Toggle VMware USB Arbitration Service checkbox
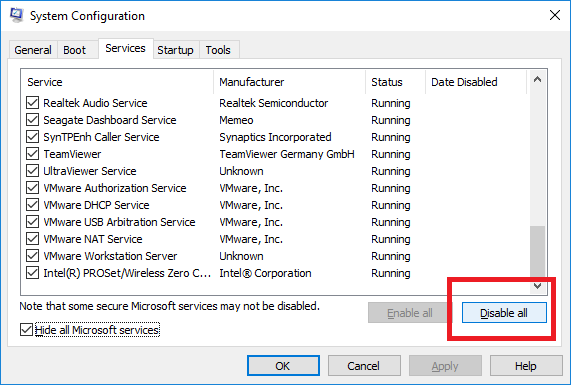The image size is (571, 385). (32, 222)
